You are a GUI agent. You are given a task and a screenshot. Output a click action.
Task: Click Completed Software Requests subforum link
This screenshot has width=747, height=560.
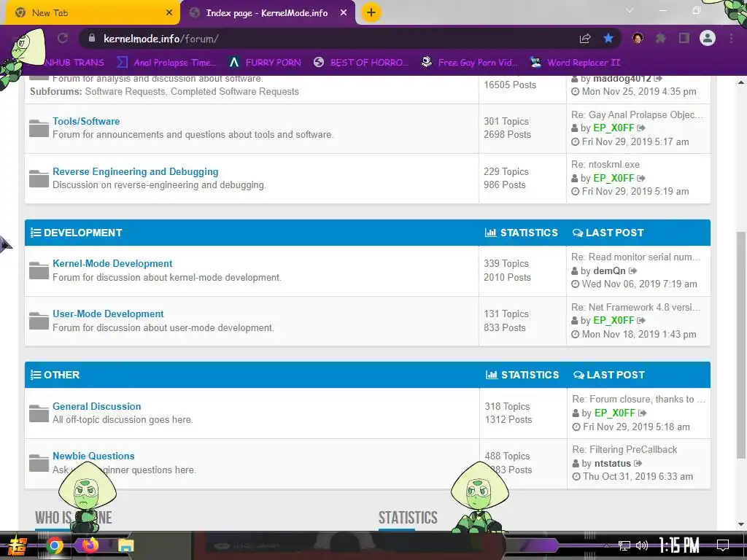tap(235, 91)
